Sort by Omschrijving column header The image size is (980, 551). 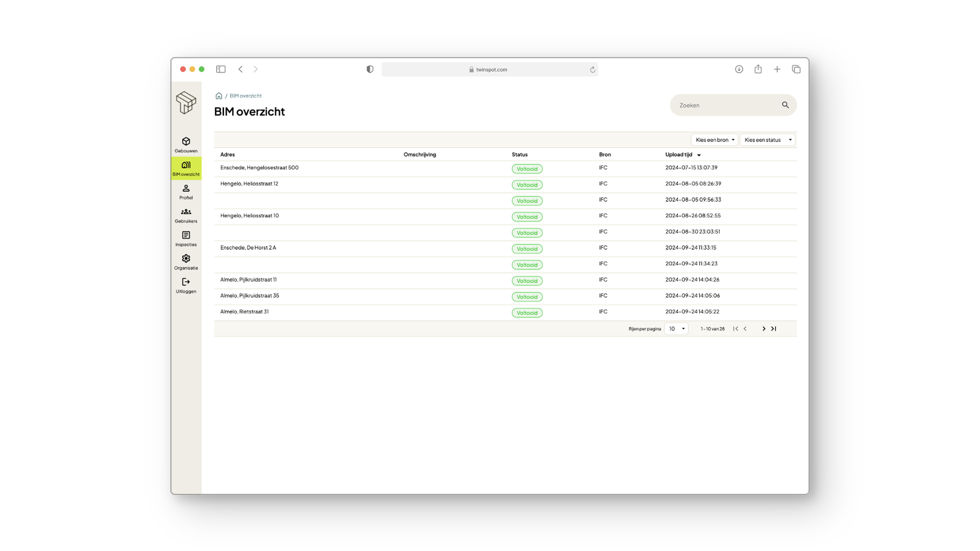click(420, 154)
